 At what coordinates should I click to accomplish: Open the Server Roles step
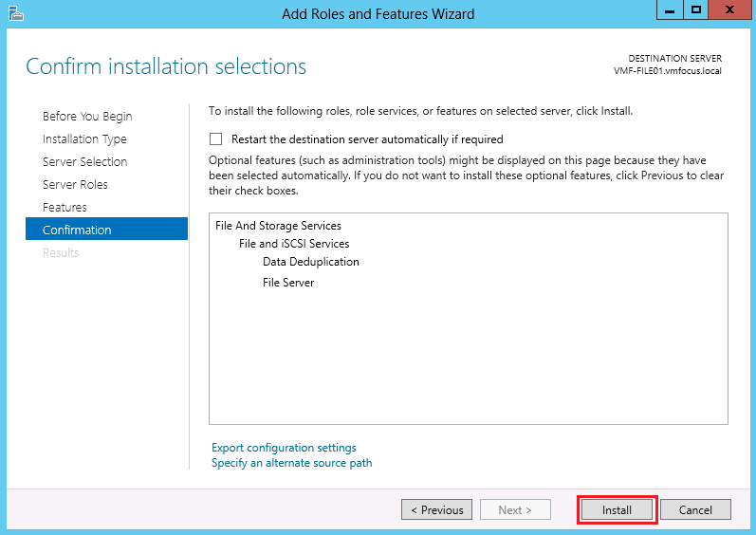coord(75,185)
